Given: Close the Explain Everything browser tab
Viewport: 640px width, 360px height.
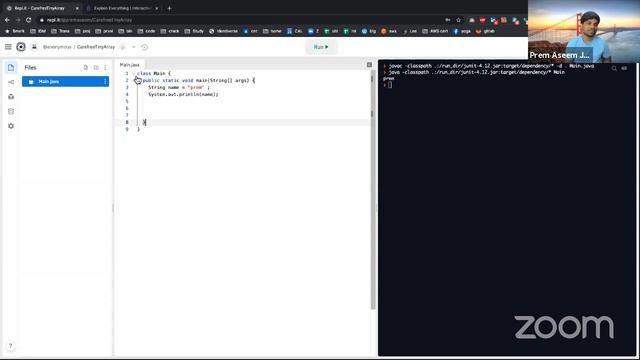Looking at the screenshot, I should pyautogui.click(x=156, y=8).
